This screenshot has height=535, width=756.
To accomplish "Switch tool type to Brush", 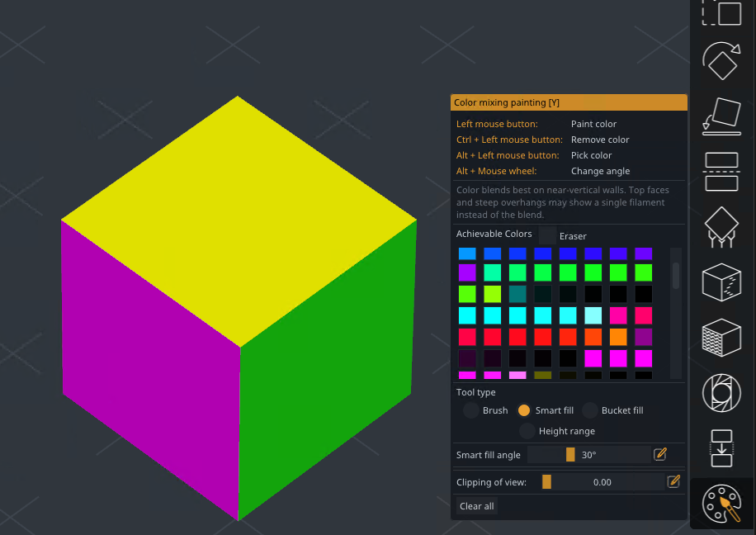I will 470,410.
